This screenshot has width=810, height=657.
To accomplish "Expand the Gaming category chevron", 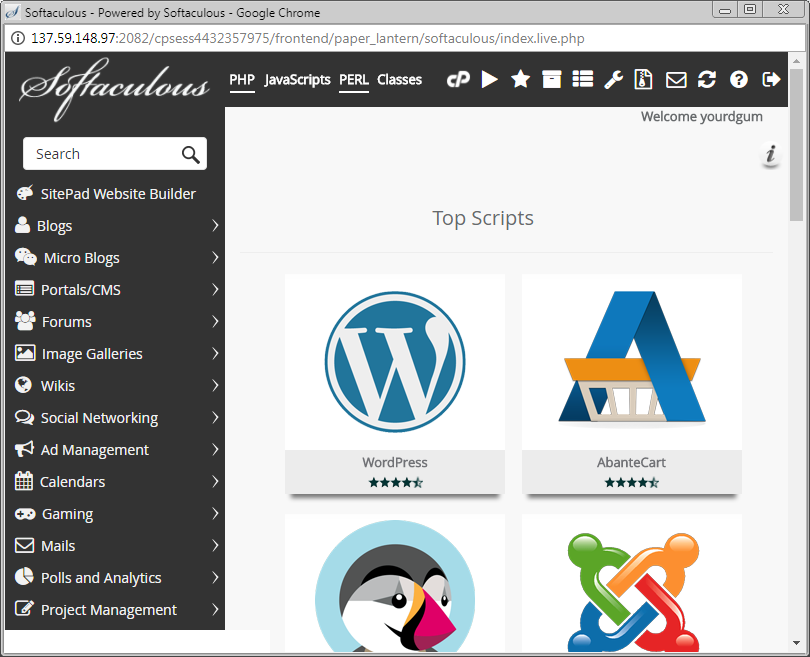I will pyautogui.click(x=215, y=513).
